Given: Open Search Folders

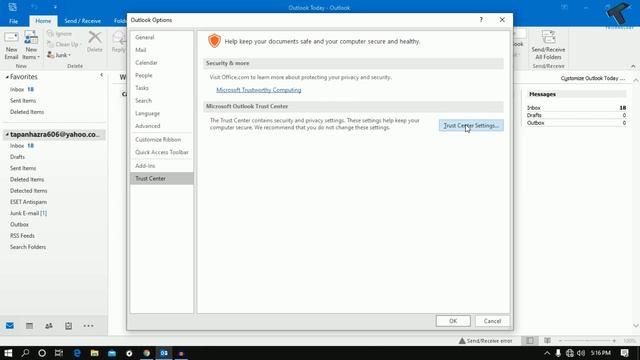Looking at the screenshot, I should coord(28,247).
